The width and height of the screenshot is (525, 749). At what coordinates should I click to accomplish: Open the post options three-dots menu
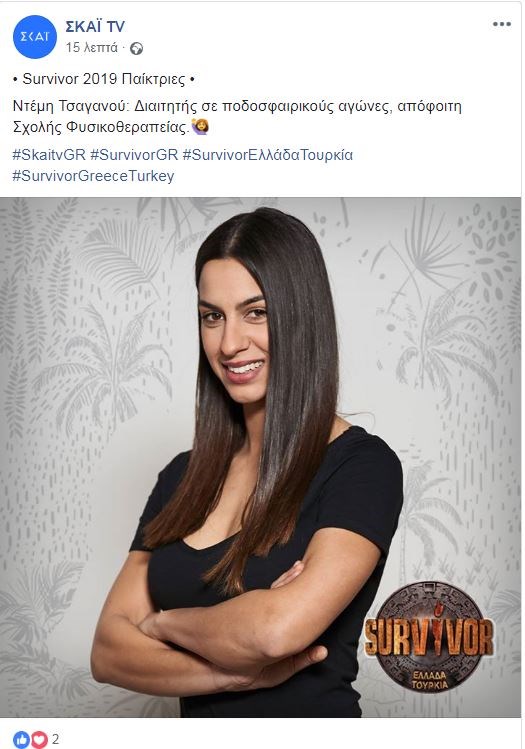(502, 24)
